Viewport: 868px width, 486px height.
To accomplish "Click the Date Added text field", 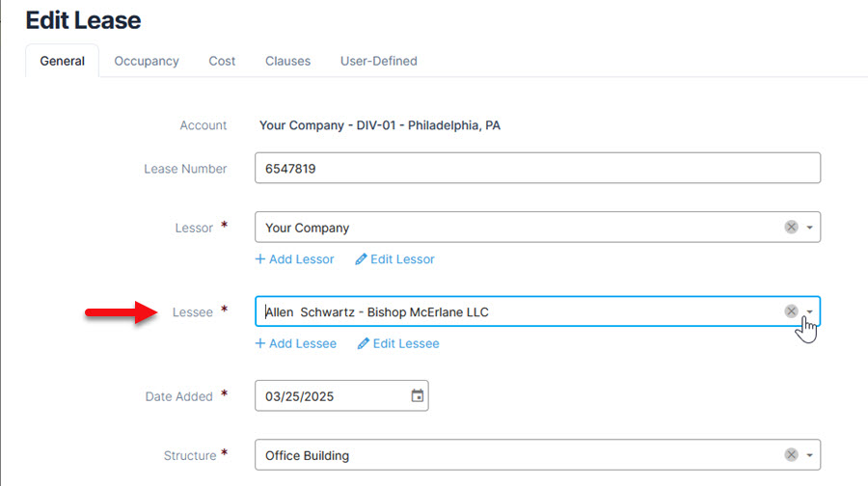I will point(328,395).
